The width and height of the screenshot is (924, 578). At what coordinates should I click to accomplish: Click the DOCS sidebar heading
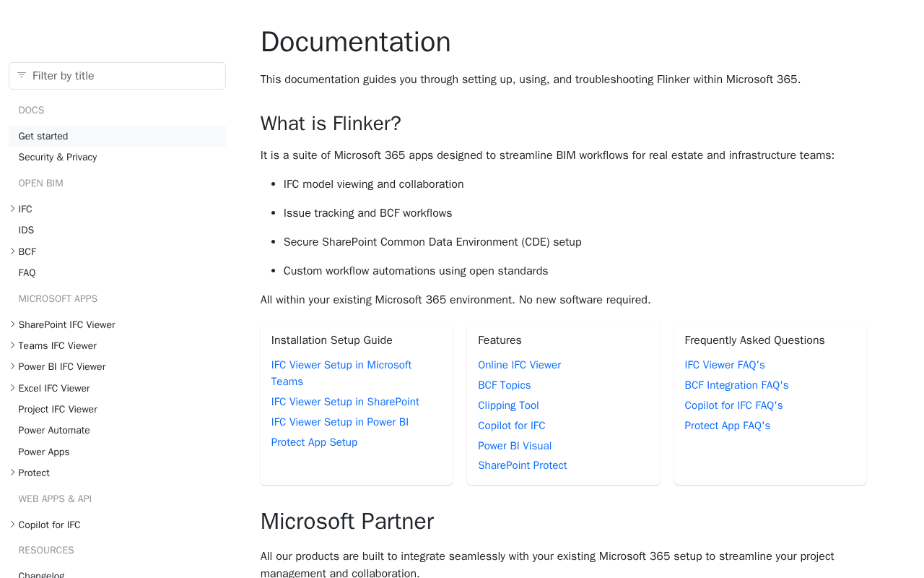tap(31, 111)
